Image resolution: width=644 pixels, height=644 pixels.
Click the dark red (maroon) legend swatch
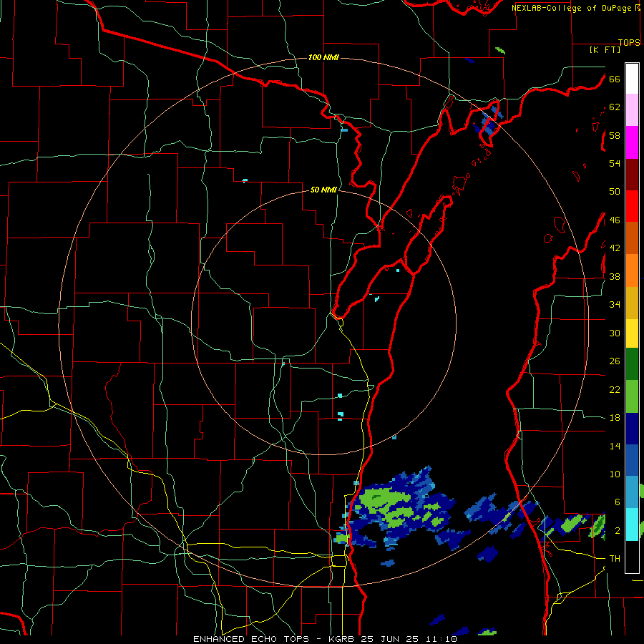click(632, 174)
